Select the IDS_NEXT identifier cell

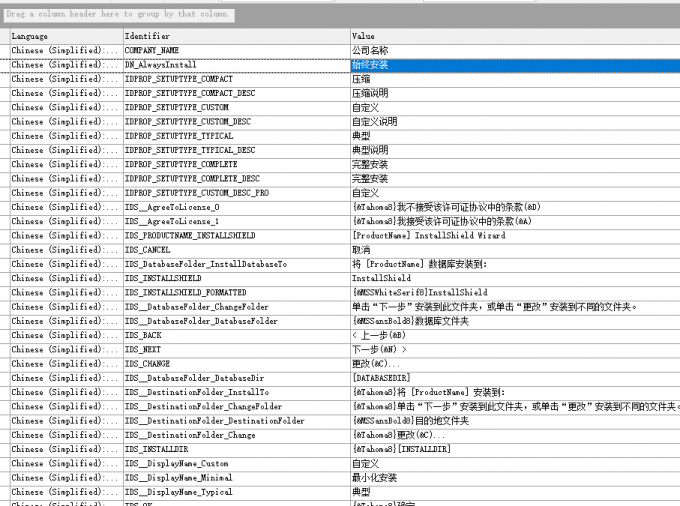pos(236,349)
